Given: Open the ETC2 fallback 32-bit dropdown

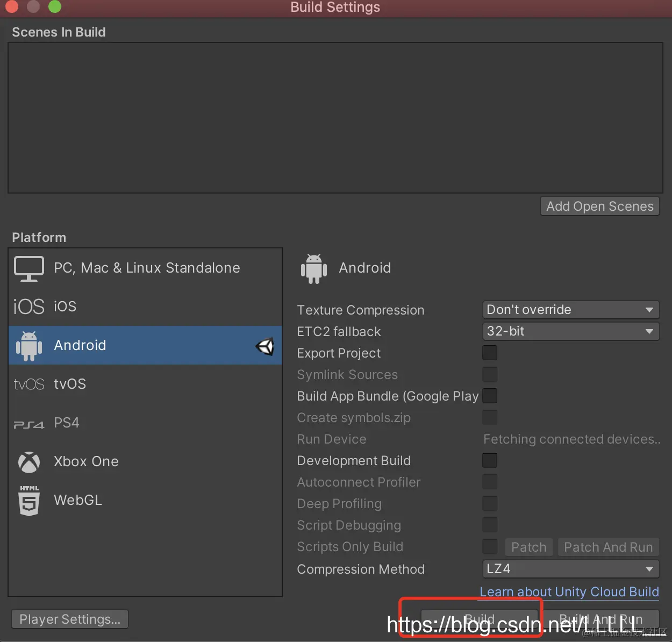Looking at the screenshot, I should click(x=571, y=331).
